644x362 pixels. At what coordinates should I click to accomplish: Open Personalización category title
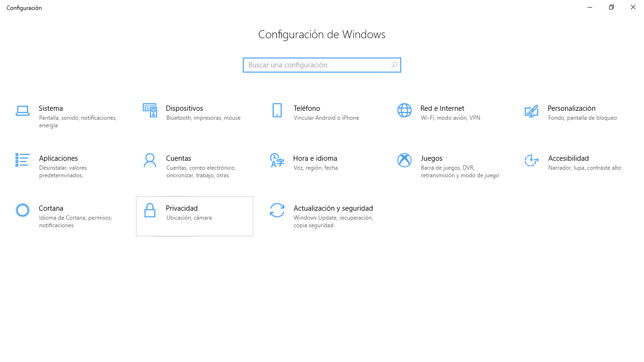[571, 108]
